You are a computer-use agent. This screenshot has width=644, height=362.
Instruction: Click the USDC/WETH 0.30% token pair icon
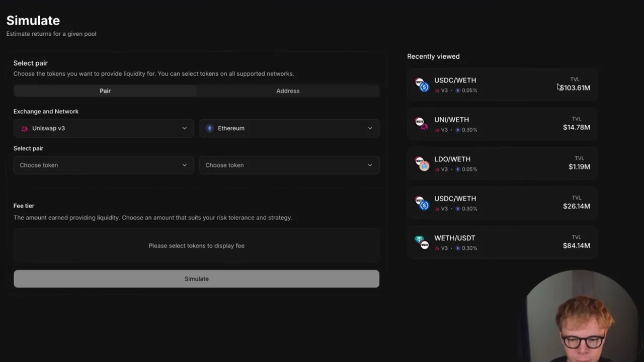422,203
